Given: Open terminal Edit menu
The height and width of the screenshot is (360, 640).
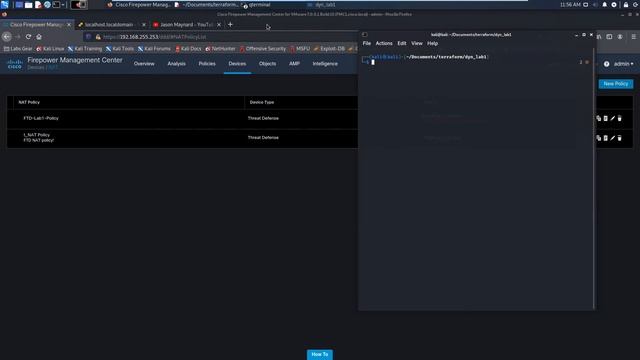Looking at the screenshot, I should pos(402,43).
